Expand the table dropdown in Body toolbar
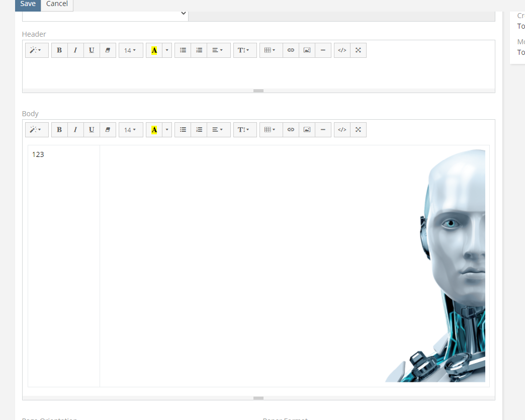 tap(271, 130)
